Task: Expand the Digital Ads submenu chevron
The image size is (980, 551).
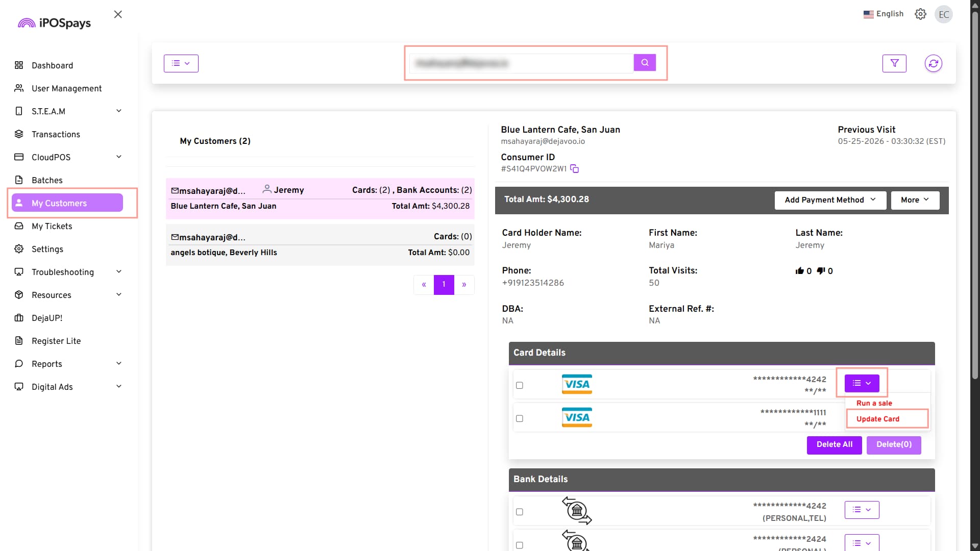Action: pyautogui.click(x=119, y=387)
